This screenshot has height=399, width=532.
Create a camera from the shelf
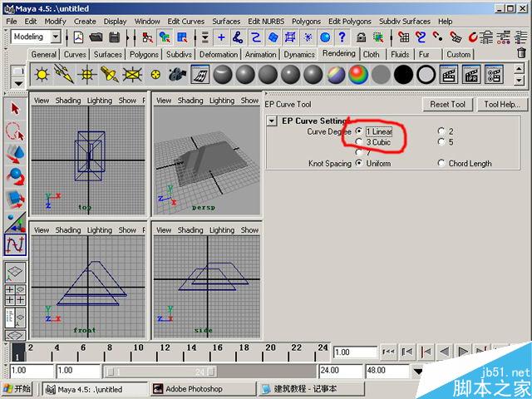pyautogui.click(x=178, y=74)
